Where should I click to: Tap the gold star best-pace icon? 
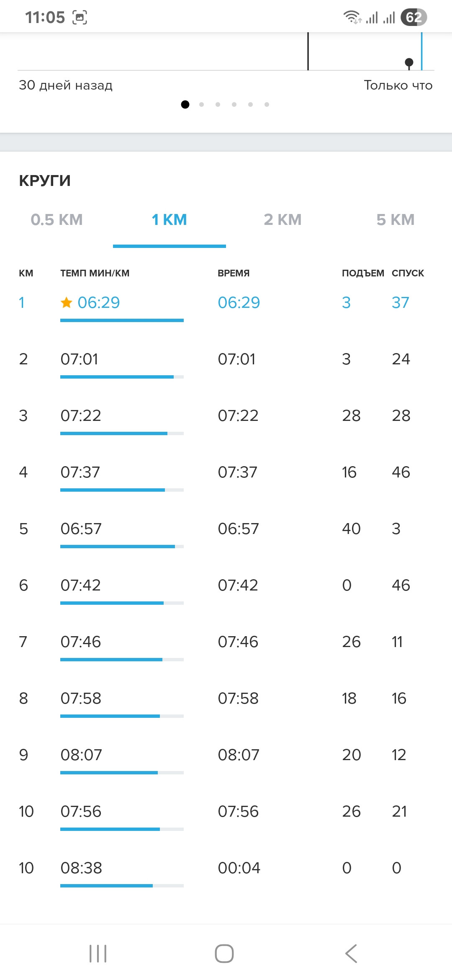[x=66, y=302]
